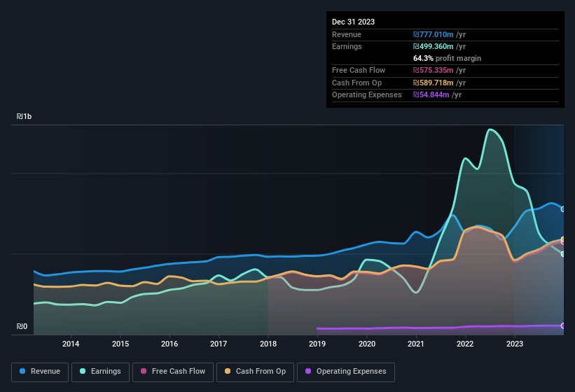Click the teal Earnings endpoint marker on chart
Viewport: 575px width, 392px height.
563,254
